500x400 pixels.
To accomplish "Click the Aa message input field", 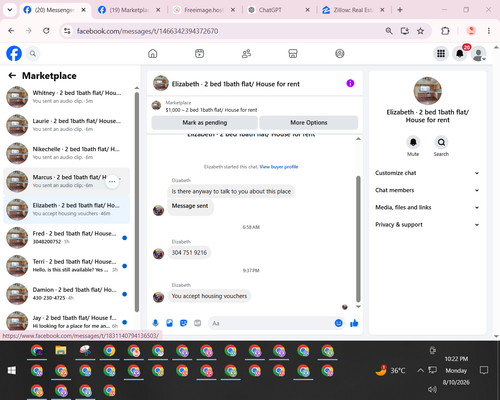I will point(271,323).
